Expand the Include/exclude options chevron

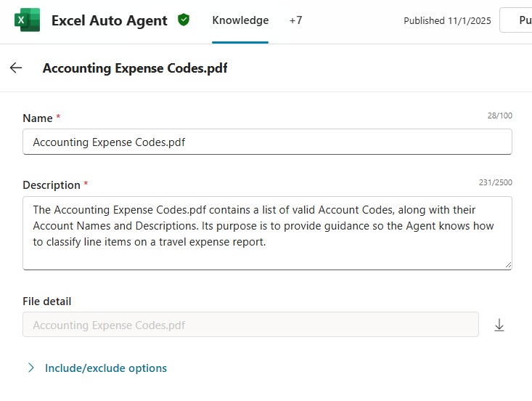tap(30, 368)
